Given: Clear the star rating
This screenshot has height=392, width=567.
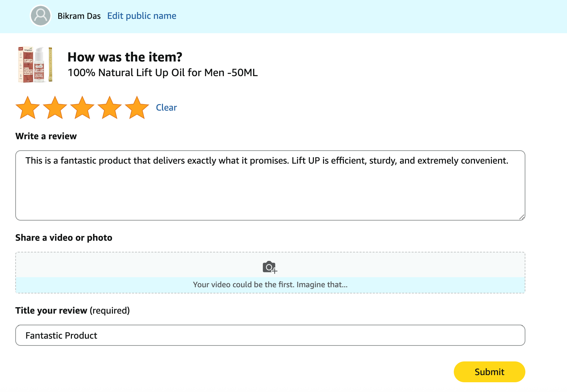Looking at the screenshot, I should pyautogui.click(x=166, y=108).
